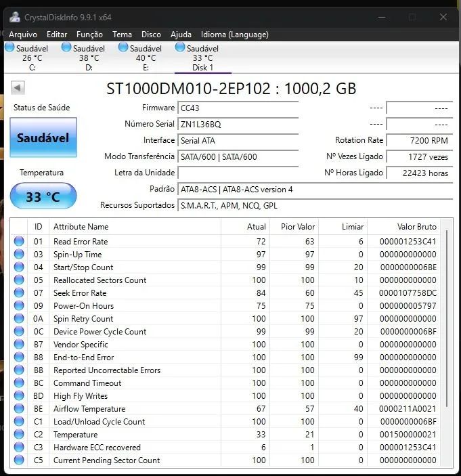Click status orb of Current Pending Sector Count row

tap(19, 460)
